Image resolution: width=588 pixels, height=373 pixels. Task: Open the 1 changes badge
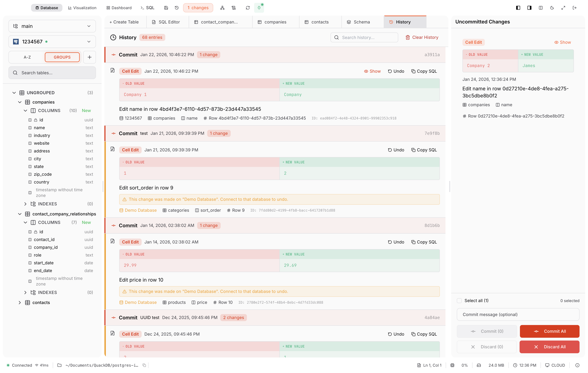[198, 8]
